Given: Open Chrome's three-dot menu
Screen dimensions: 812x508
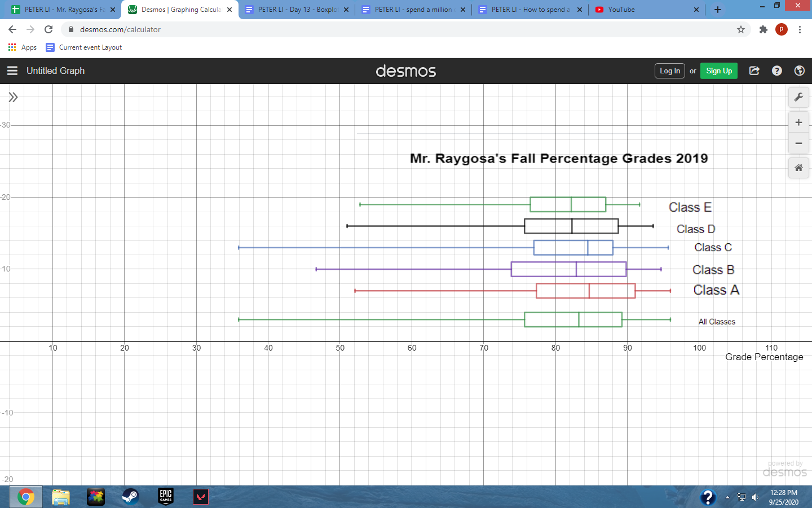Looking at the screenshot, I should pyautogui.click(x=800, y=29).
